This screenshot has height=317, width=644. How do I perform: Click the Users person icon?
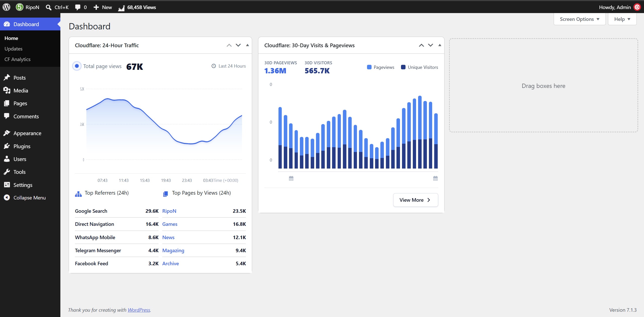7,159
